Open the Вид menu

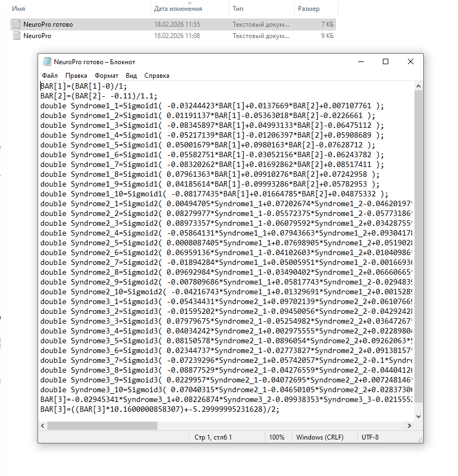pyautogui.click(x=132, y=76)
